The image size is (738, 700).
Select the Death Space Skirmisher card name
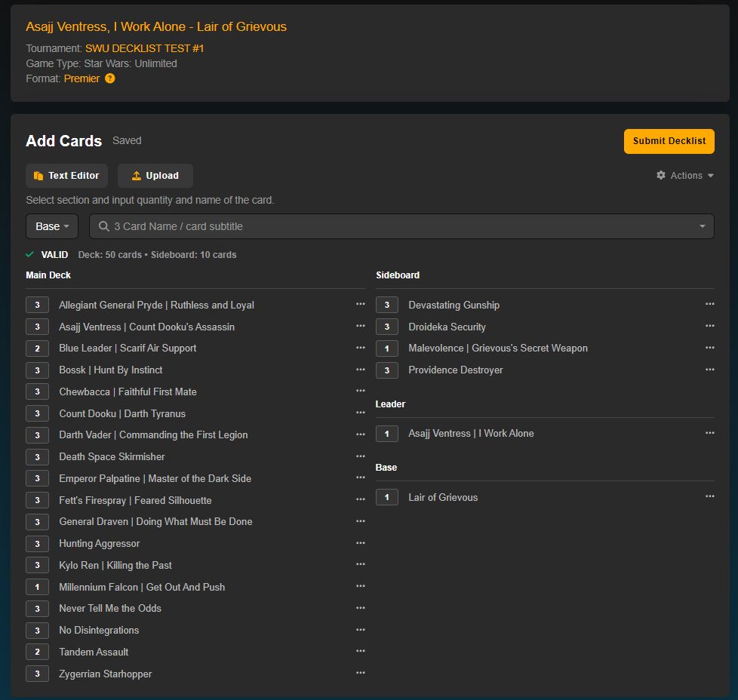pyautogui.click(x=112, y=456)
